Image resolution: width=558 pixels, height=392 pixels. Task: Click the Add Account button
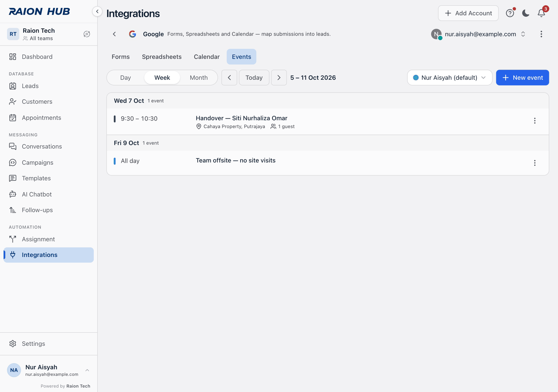click(x=468, y=13)
